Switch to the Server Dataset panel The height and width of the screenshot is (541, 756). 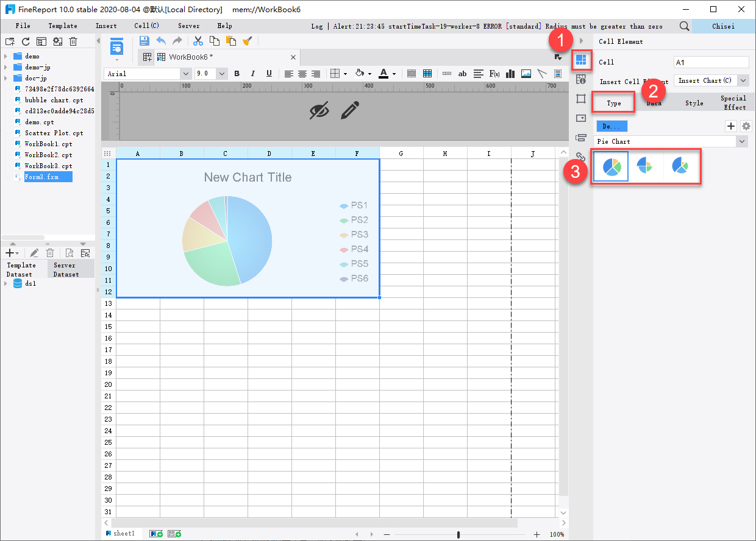coord(65,269)
